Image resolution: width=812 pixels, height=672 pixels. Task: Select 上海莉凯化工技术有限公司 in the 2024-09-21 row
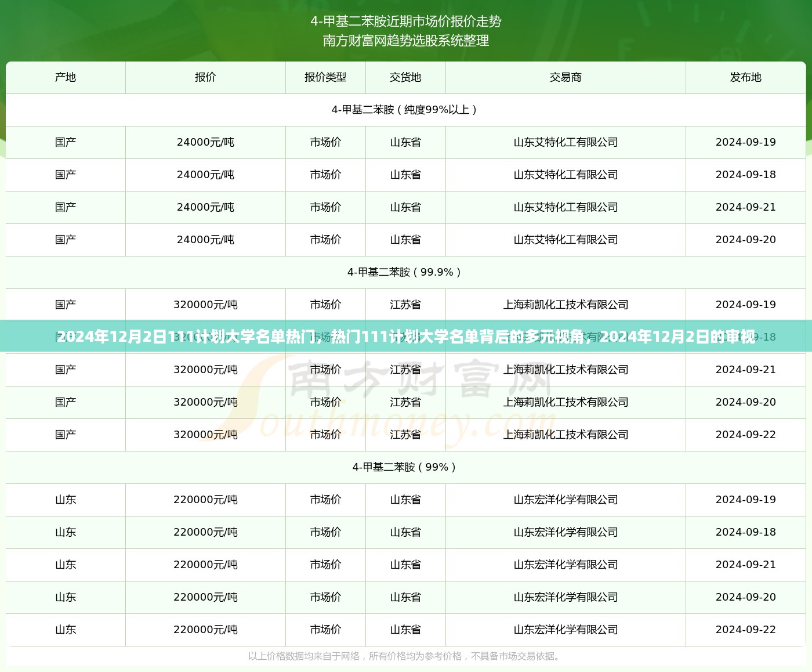coord(565,370)
